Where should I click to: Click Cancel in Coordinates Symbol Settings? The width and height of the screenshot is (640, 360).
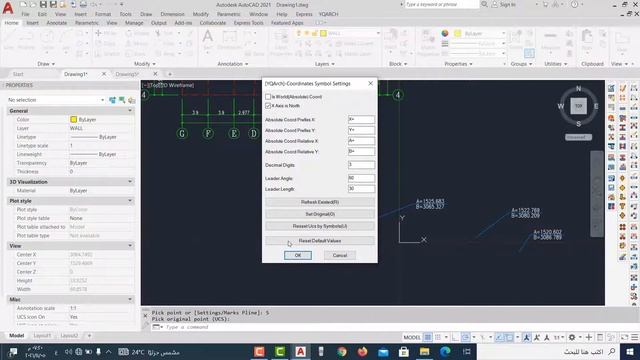pos(340,255)
